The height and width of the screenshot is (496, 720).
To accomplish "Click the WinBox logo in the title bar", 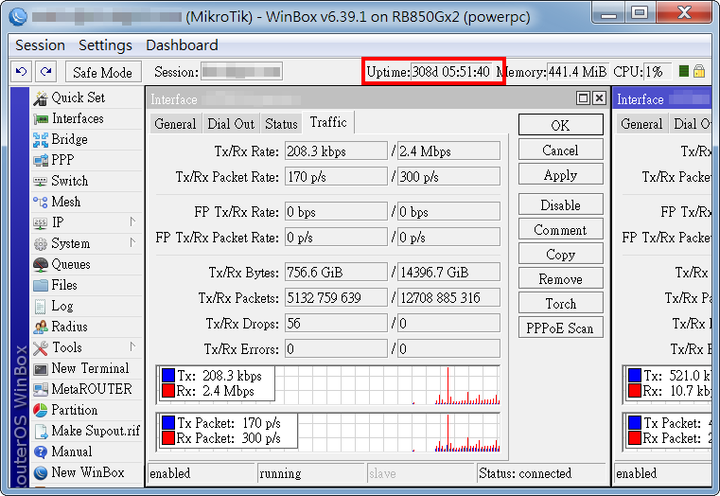I will coord(17,17).
